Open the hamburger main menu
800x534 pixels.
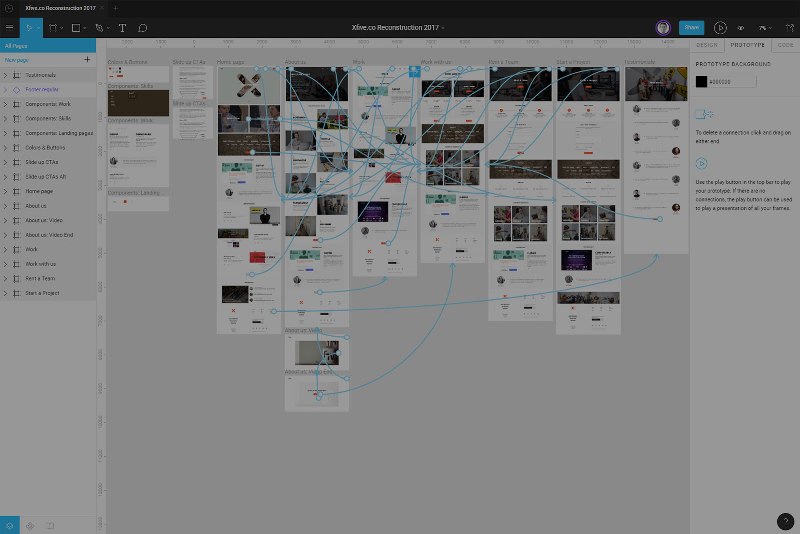coord(9,28)
